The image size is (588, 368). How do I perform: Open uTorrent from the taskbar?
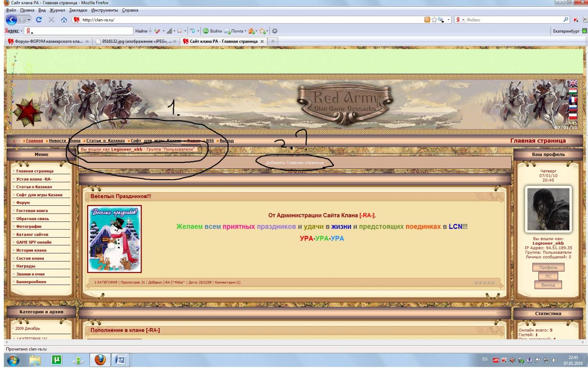[57, 360]
